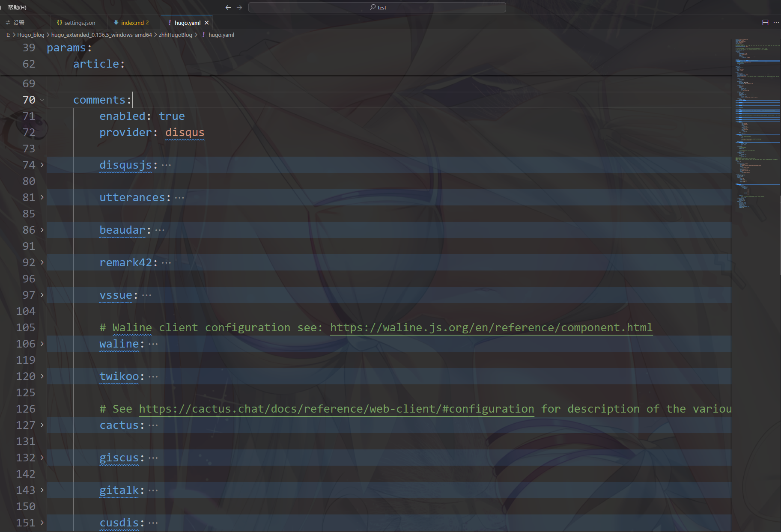Viewport: 781px width, 532px height.
Task: Click the Markdown icon on index.md tab
Action: [116, 22]
